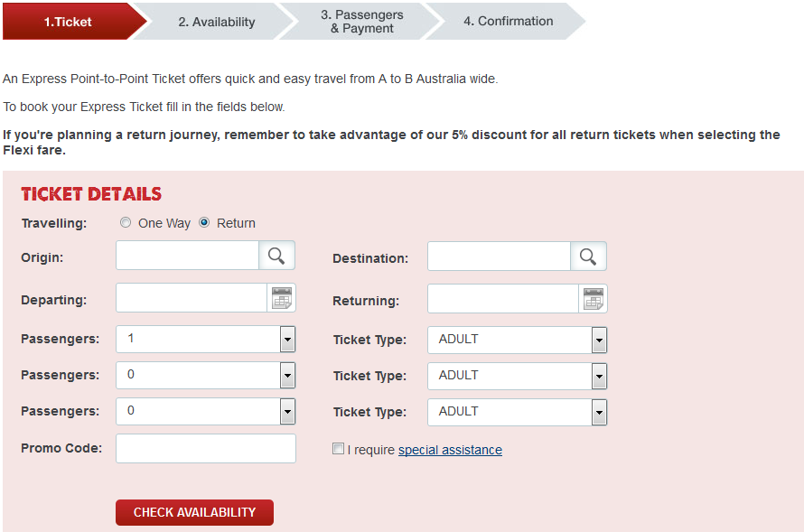Enable the special assistance checkbox
This screenshot has height=532, width=804.
coord(338,448)
